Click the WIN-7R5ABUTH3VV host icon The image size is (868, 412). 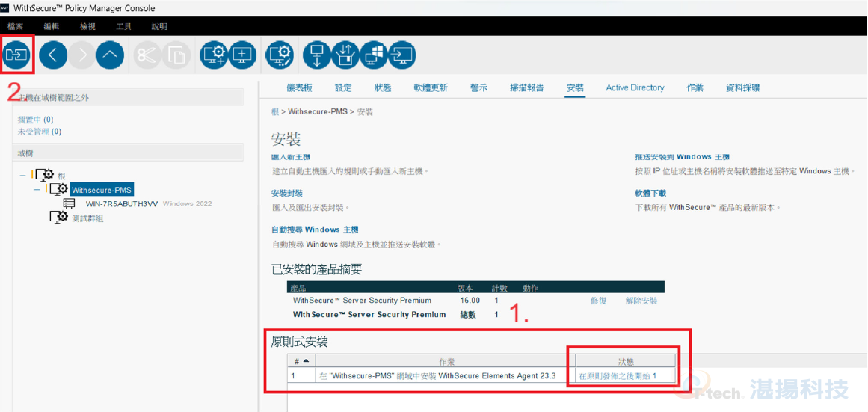(70, 204)
